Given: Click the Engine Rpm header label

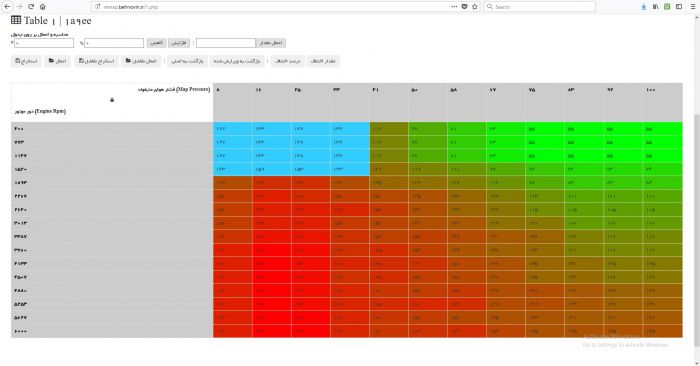Looking at the screenshot, I should 40,111.
